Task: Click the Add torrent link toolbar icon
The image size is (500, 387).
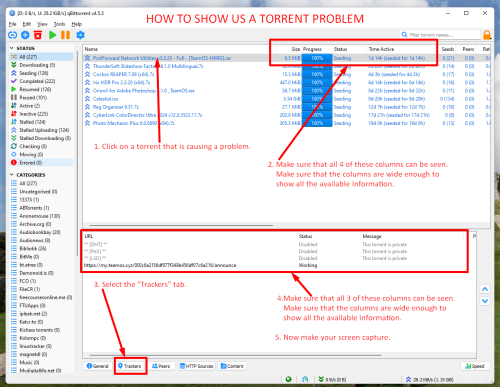Action: [12, 35]
